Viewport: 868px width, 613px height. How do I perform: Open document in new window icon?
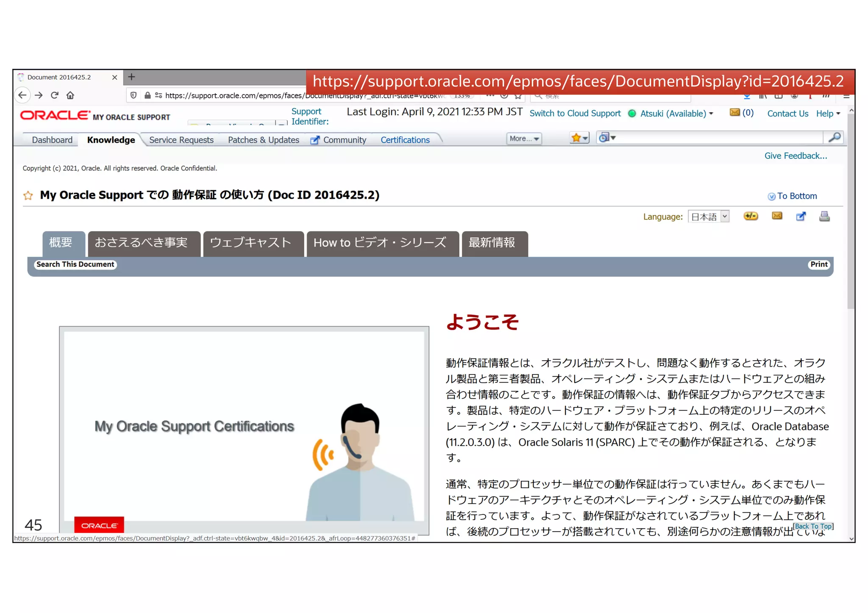pyautogui.click(x=801, y=216)
